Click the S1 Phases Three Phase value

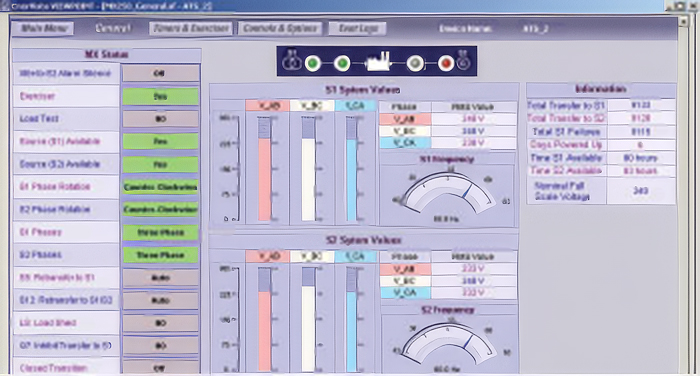(160, 233)
